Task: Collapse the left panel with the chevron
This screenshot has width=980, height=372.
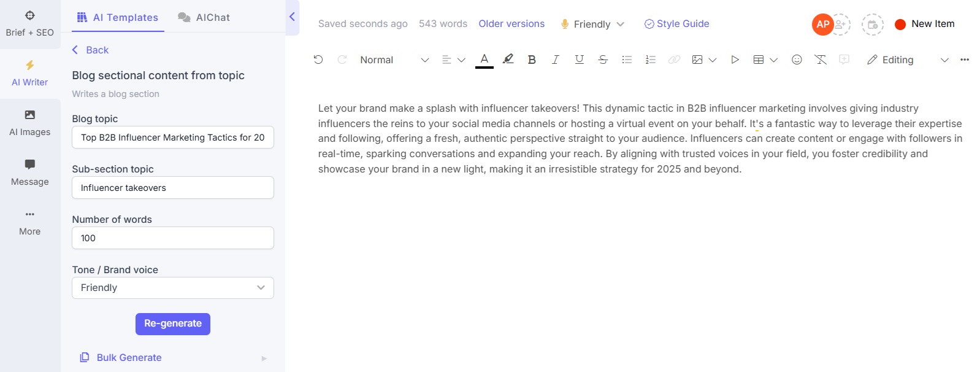Action: click(x=292, y=17)
